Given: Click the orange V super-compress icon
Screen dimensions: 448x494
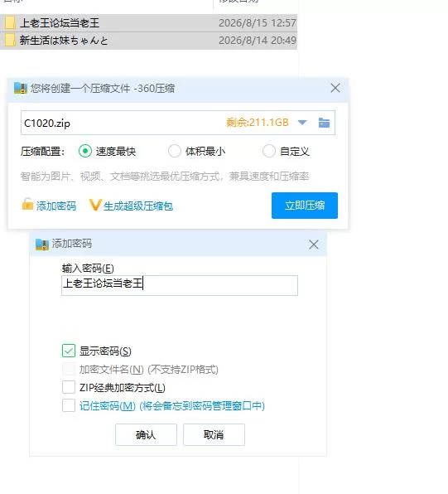Looking at the screenshot, I should pos(94,205).
